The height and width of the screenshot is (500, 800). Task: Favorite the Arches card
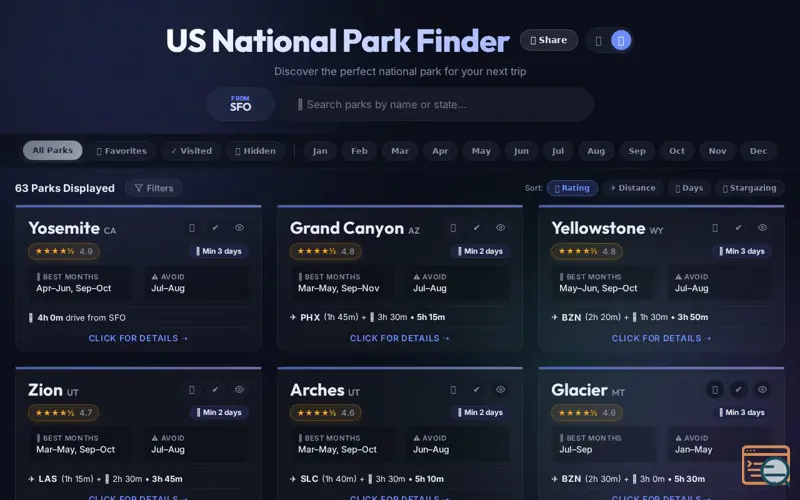point(453,390)
